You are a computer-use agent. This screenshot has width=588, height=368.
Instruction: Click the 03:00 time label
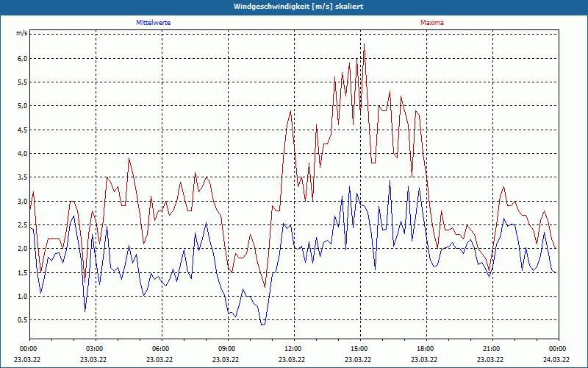coord(96,349)
